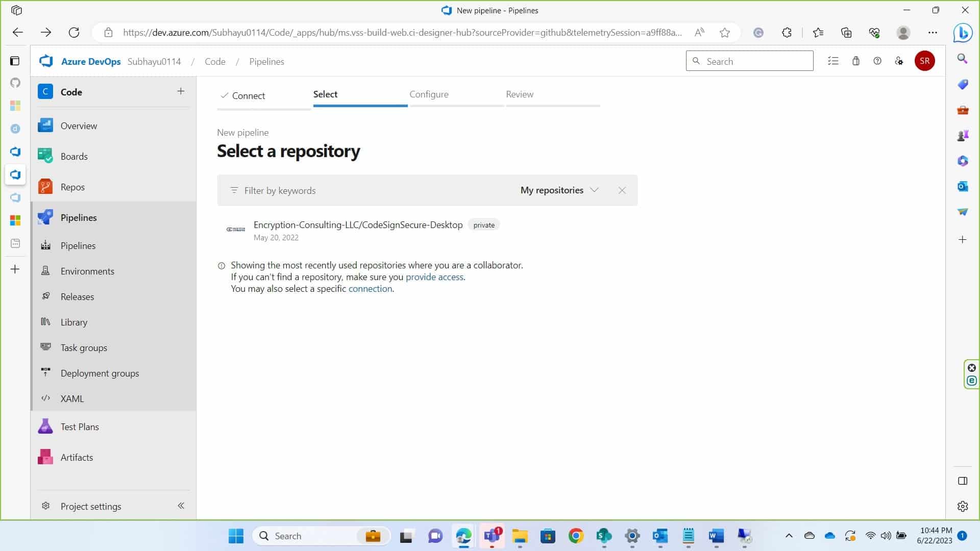Viewport: 980px width, 551px height.
Task: Open Test Plans flask icon
Action: 45,427
